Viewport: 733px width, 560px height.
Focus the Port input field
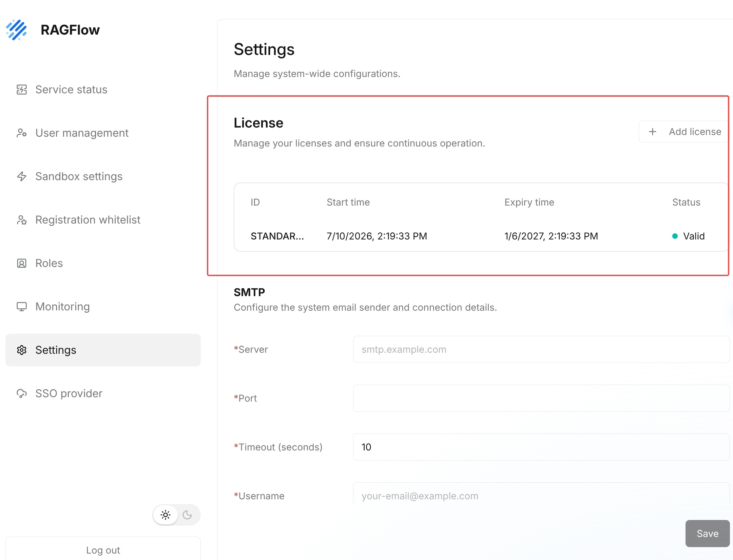[541, 398]
